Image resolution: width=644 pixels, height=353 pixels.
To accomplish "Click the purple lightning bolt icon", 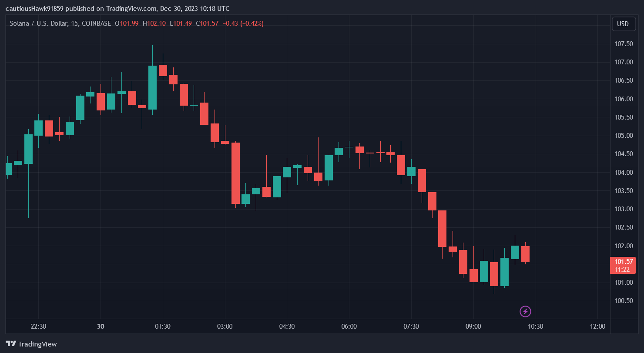I will pos(525,311).
